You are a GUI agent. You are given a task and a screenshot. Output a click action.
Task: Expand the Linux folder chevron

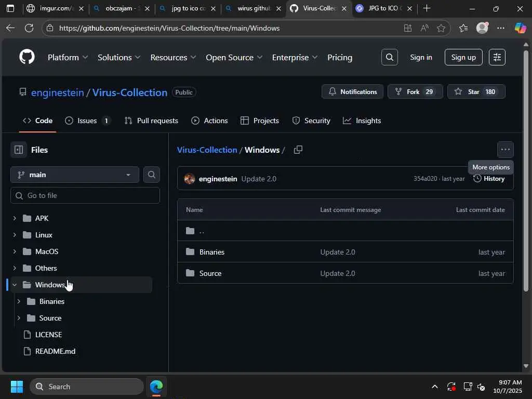tap(15, 235)
